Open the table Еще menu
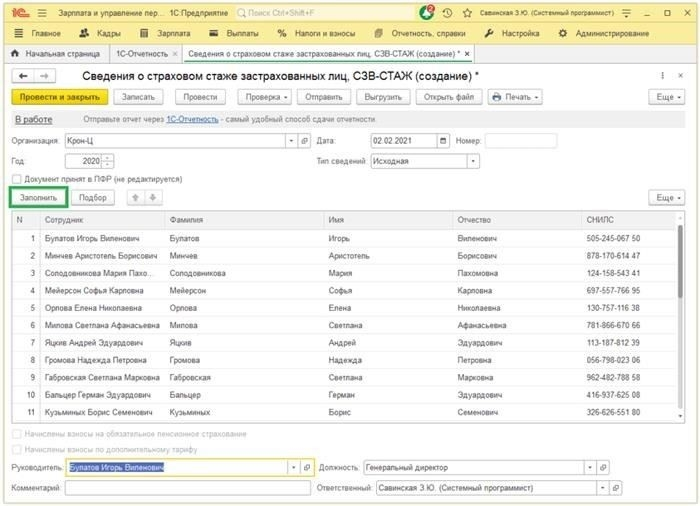700x506 pixels. coord(667,197)
